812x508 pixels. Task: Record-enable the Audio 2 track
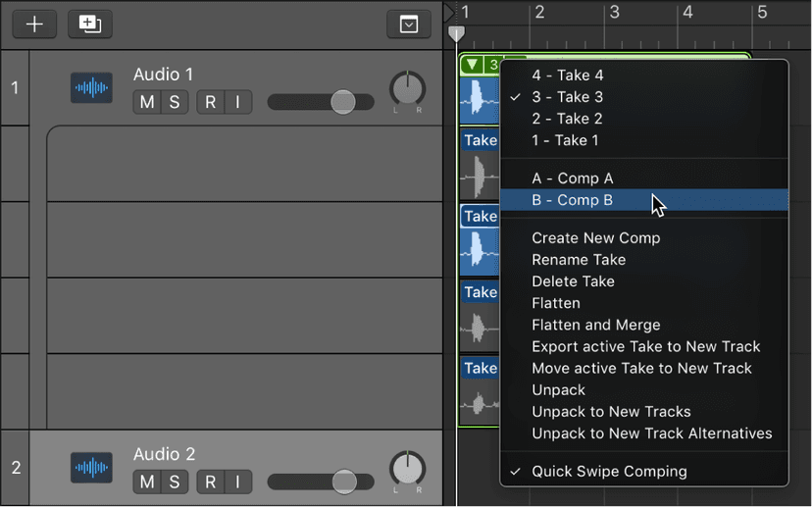pos(210,482)
